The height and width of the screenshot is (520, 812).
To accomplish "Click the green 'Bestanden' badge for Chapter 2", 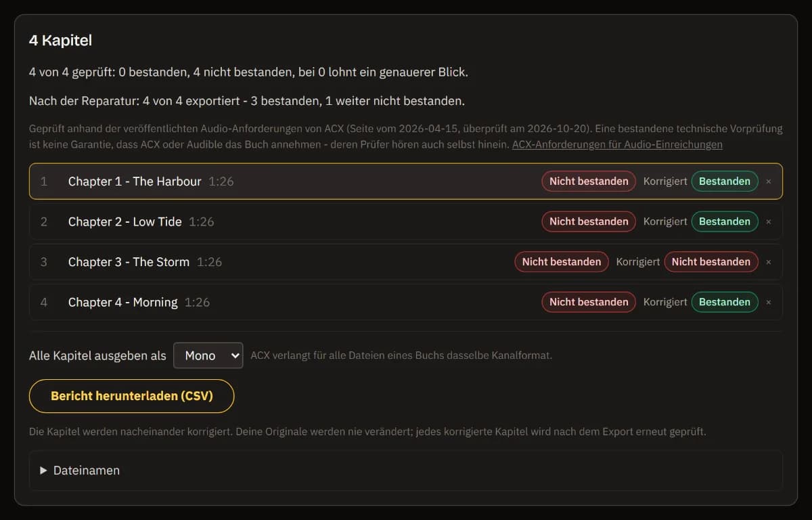I will pyautogui.click(x=725, y=221).
